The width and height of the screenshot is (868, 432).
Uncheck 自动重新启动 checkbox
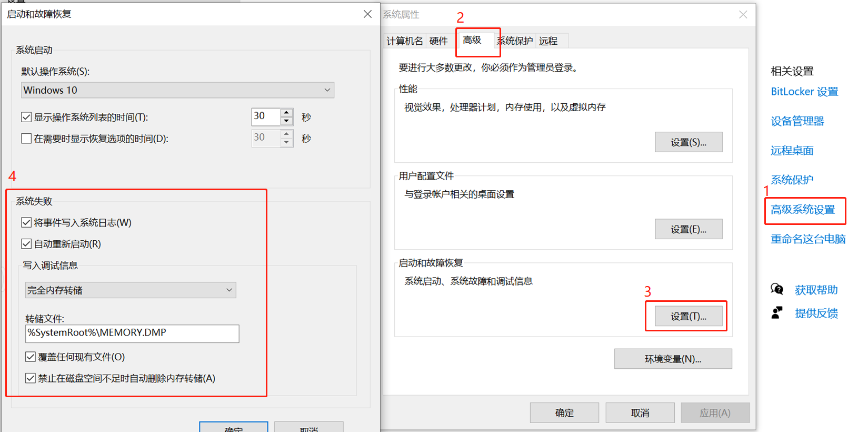coord(26,244)
